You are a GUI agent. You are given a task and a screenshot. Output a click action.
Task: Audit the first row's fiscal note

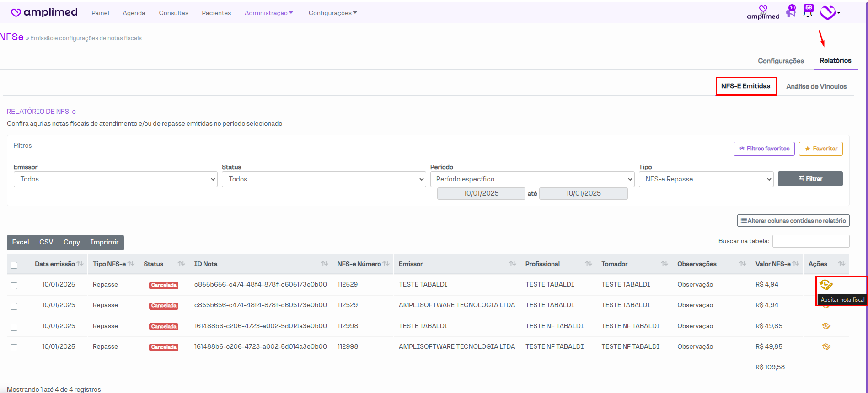pos(826,285)
